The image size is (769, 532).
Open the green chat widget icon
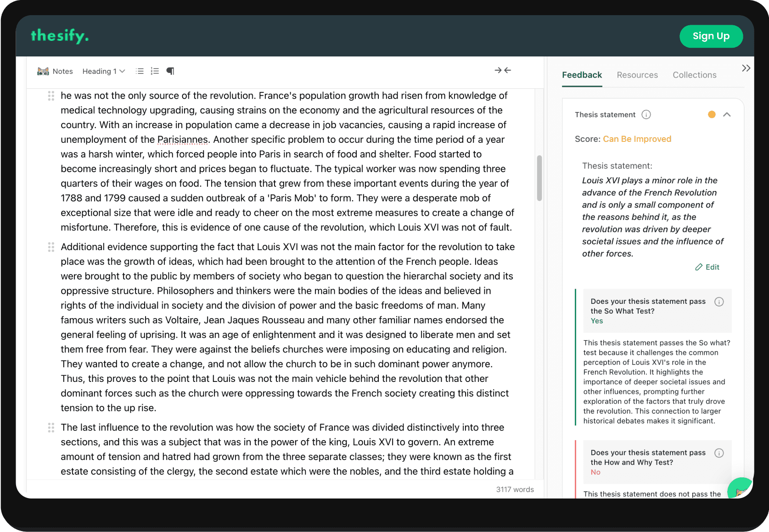point(739,489)
